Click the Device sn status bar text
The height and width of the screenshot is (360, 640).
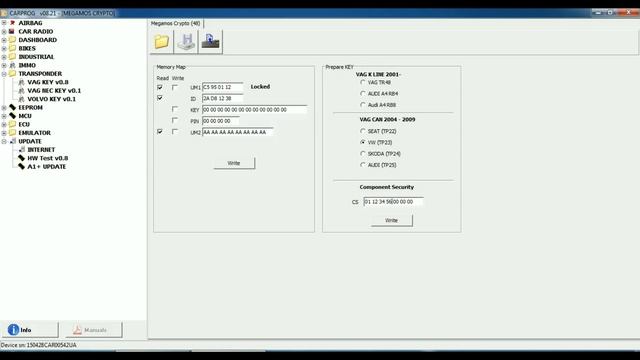pyautogui.click(x=38, y=345)
